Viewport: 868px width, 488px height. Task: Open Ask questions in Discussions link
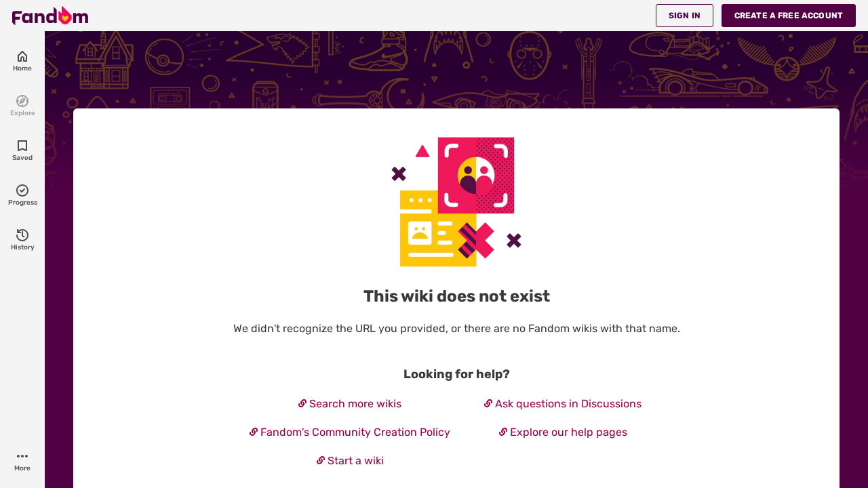[568, 404]
